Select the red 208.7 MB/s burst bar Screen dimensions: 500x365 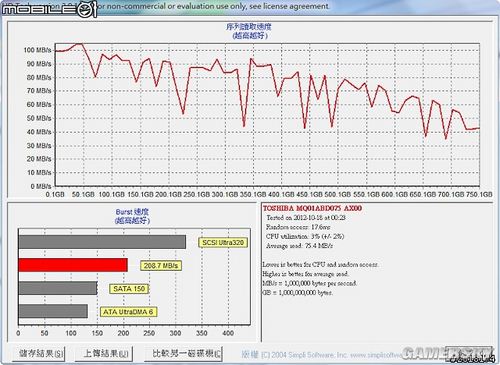point(73,265)
